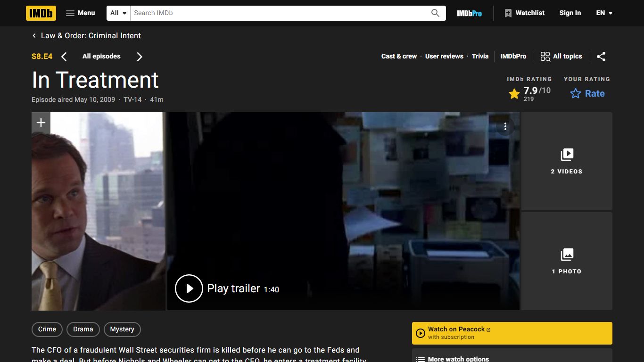Click the IMDb home logo
Viewport: 644px width, 362px height.
pos(41,13)
